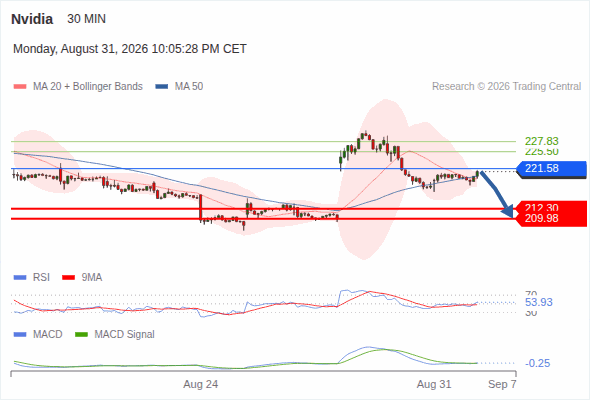Click the blue 221.58 pivot price tag
Viewport: 590px width, 400px height.
click(x=552, y=169)
